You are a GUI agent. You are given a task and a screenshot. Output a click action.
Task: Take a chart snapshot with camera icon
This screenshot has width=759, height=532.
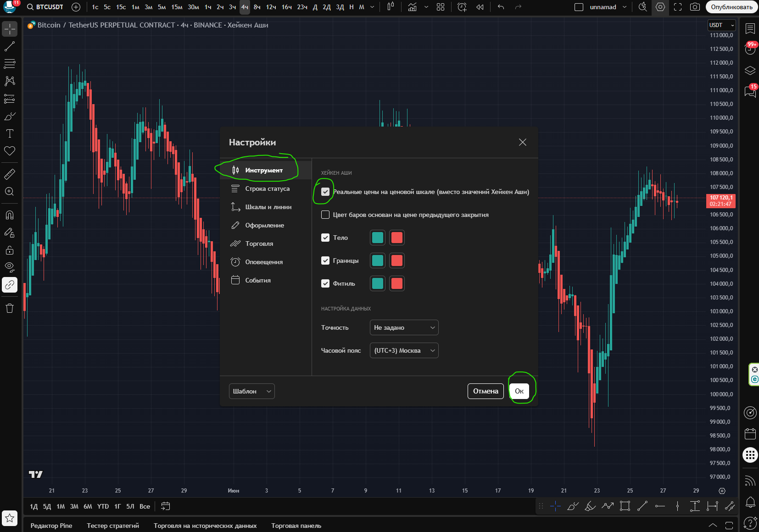[695, 7]
